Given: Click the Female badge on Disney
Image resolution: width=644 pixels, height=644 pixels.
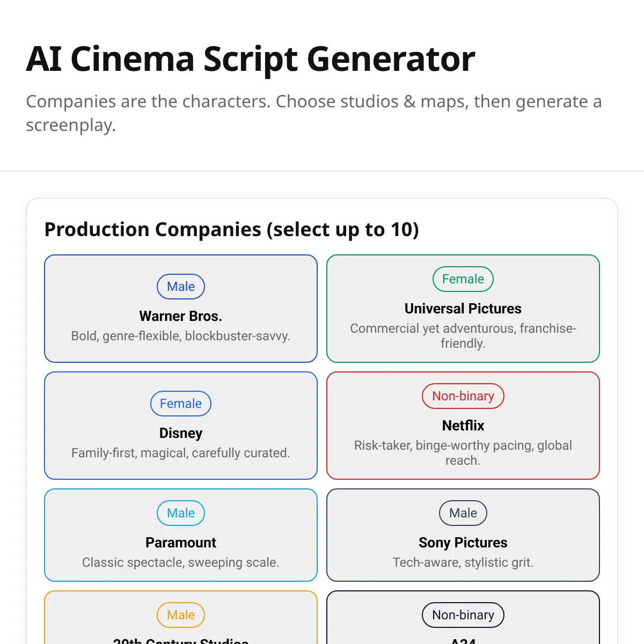Looking at the screenshot, I should [181, 404].
